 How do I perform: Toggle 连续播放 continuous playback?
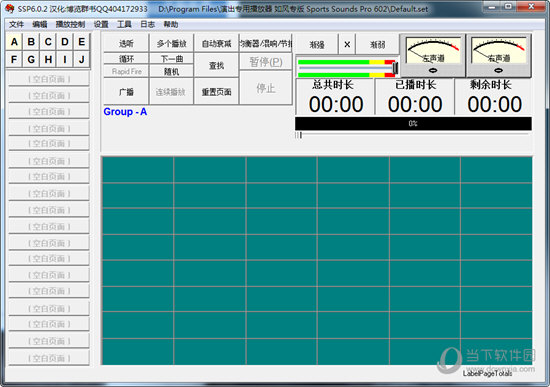(171, 92)
